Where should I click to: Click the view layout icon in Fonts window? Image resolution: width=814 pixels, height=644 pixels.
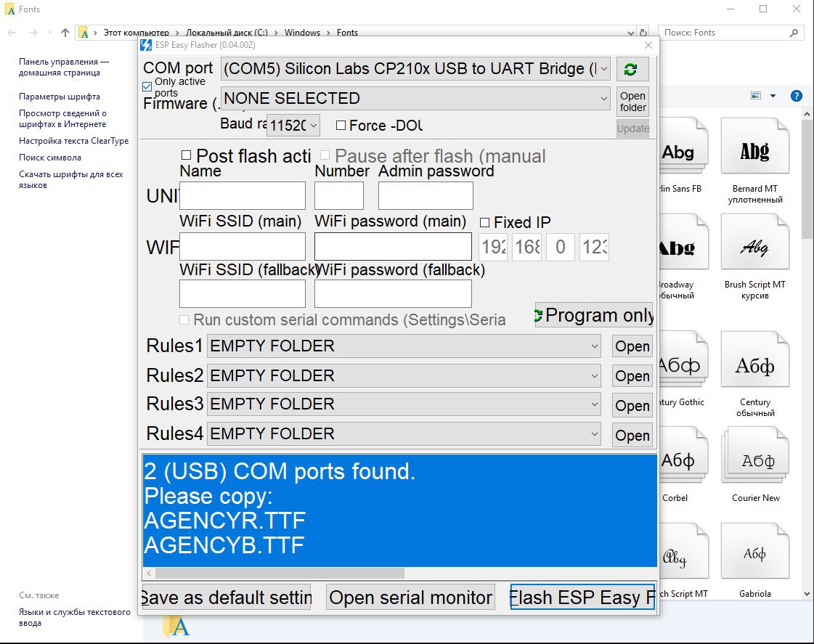pos(756,96)
